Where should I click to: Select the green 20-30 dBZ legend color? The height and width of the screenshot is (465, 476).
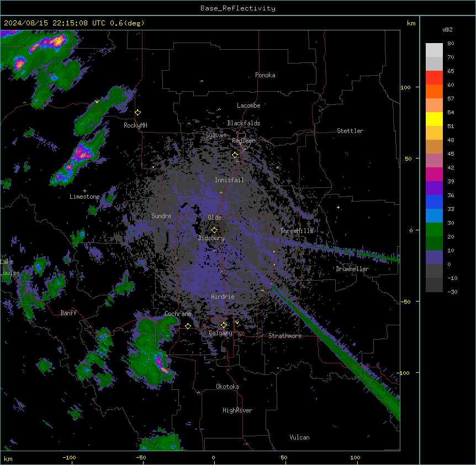(434, 230)
